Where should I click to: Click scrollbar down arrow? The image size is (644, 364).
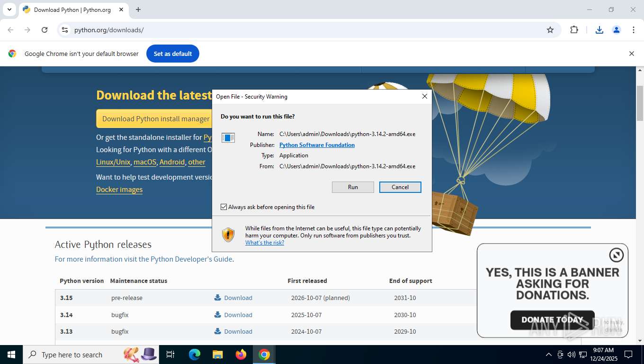[x=640, y=341]
